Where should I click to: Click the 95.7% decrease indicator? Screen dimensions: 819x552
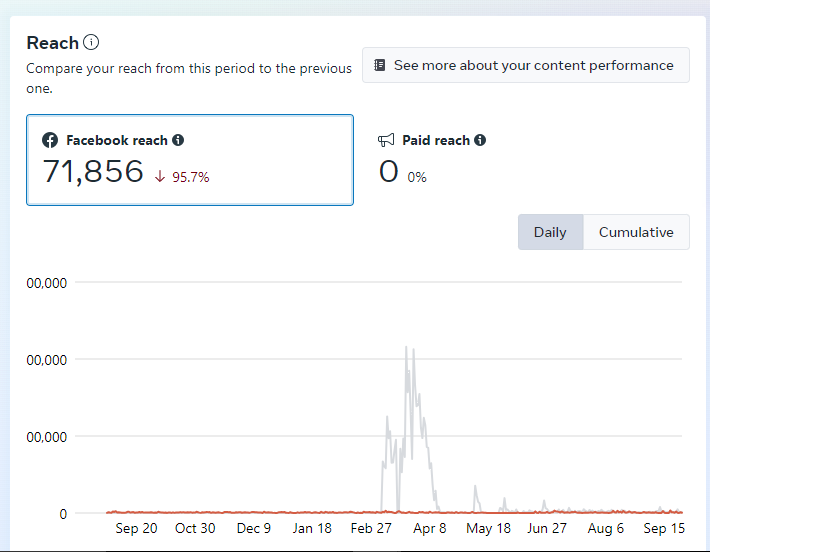point(190,177)
